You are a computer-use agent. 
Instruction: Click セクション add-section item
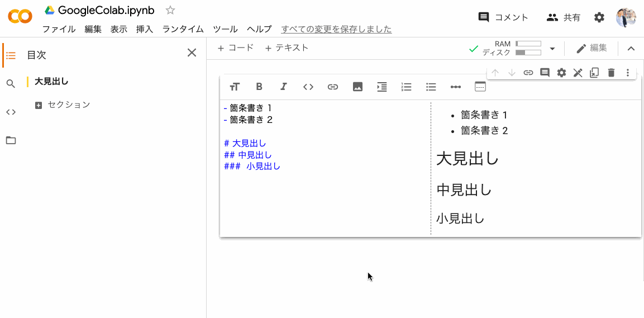pos(63,105)
